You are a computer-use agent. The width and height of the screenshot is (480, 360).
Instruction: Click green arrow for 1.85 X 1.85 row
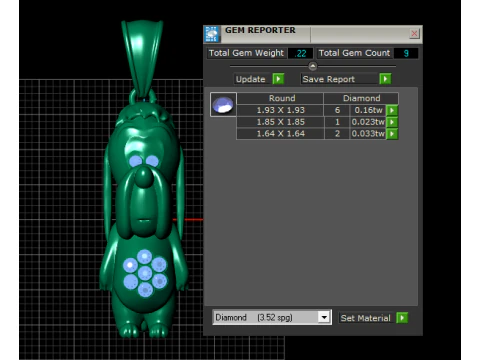(392, 122)
